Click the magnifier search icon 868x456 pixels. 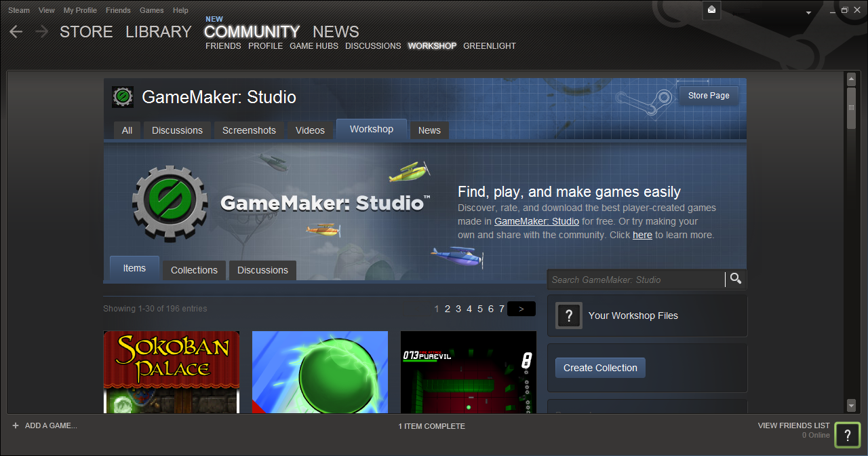(x=736, y=279)
